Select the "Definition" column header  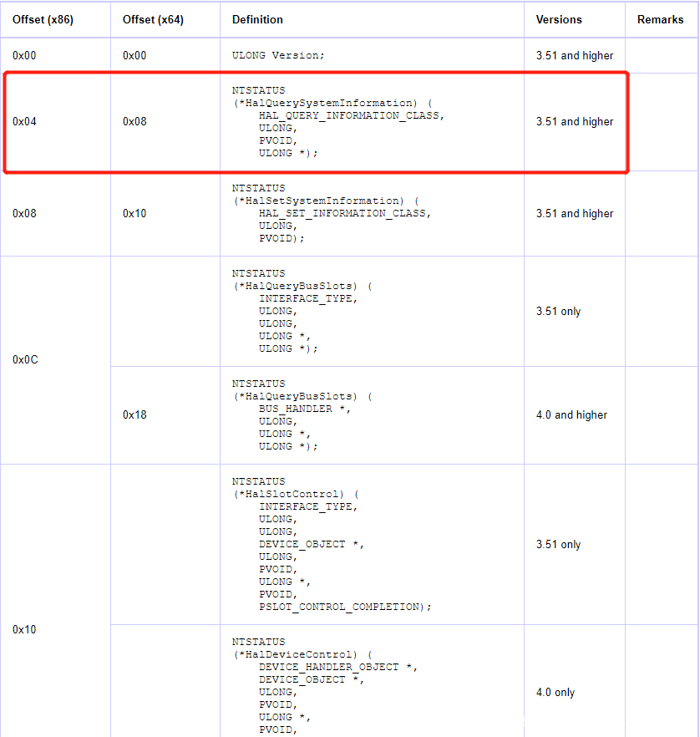(257, 19)
